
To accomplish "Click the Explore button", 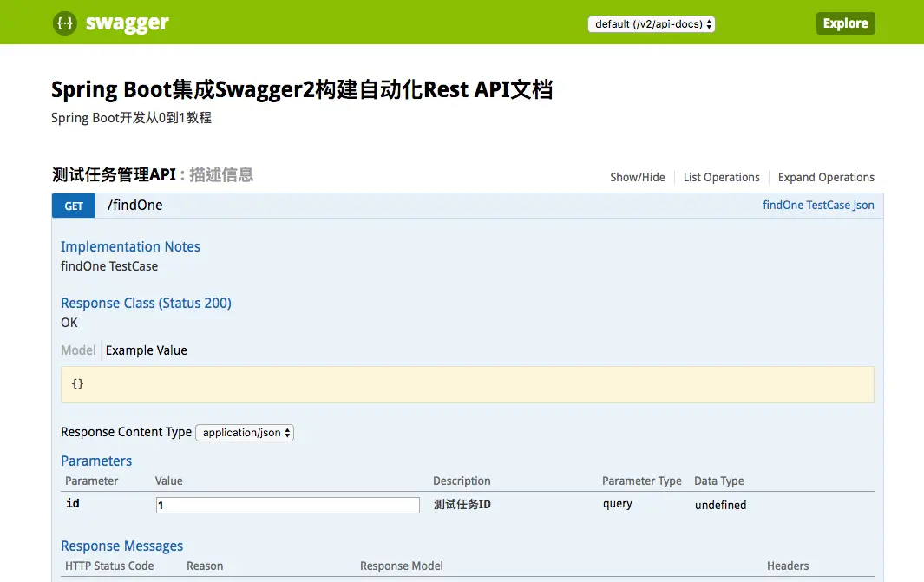I will click(846, 23).
